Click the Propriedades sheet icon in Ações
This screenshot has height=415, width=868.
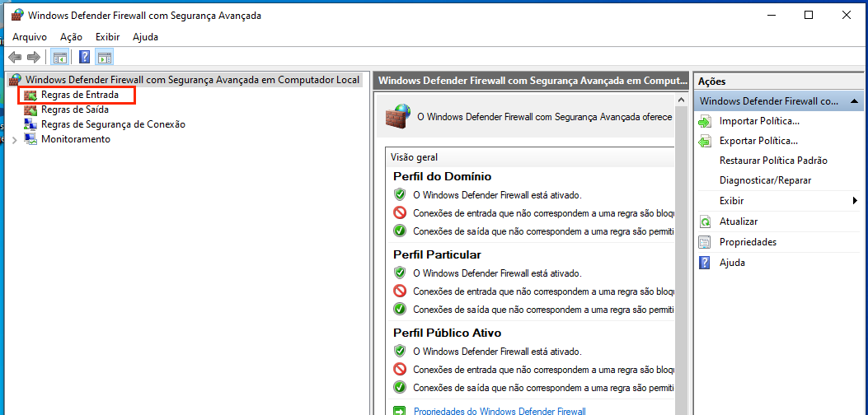click(705, 242)
